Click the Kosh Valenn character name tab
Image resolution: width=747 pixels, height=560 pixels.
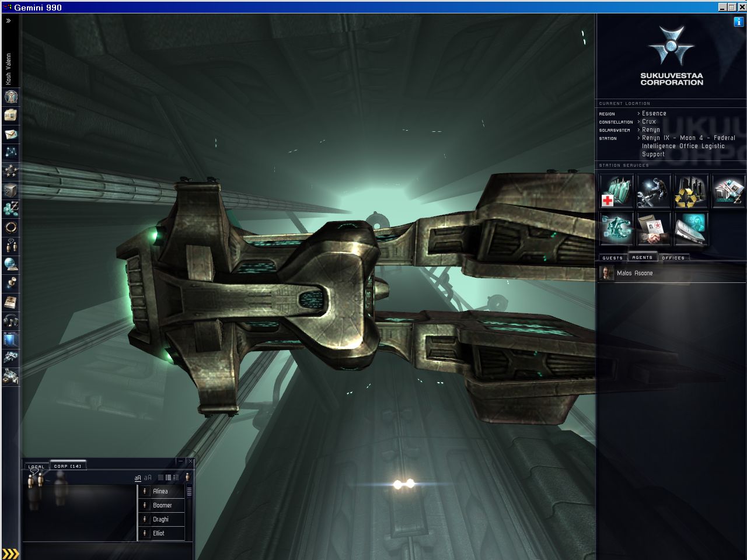pyautogui.click(x=9, y=69)
